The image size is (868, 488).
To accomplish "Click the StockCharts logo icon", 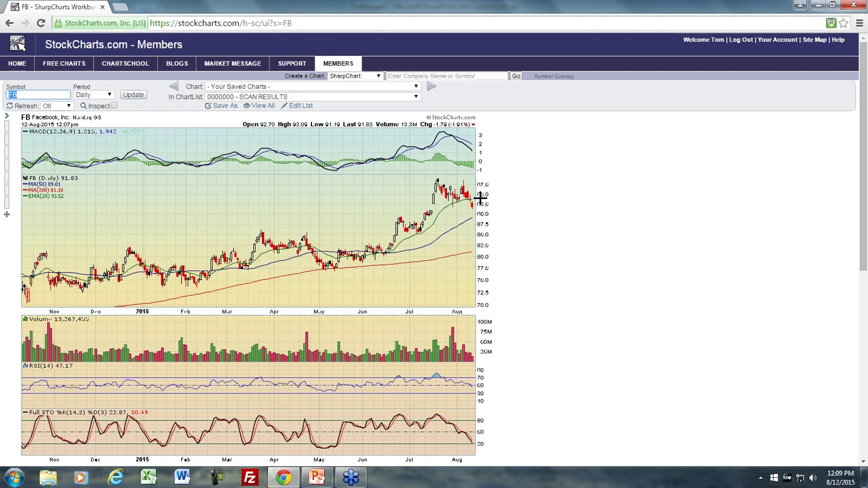I will [x=17, y=44].
